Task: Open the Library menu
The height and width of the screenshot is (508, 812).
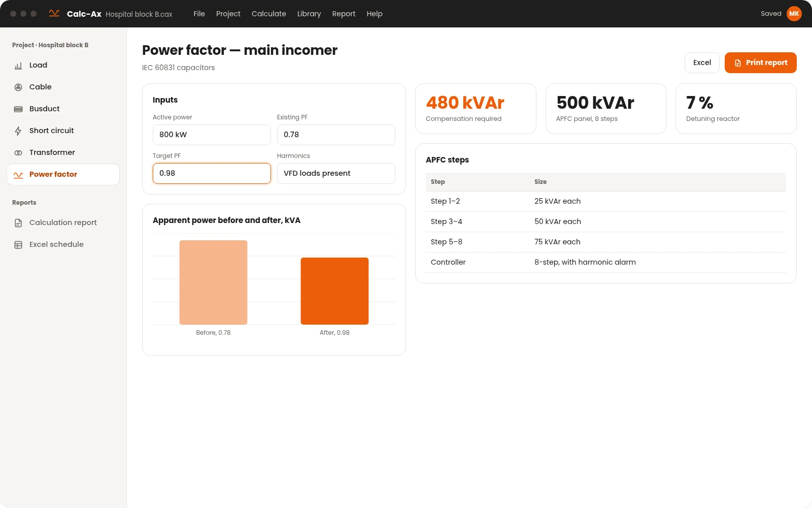Action: (x=309, y=14)
